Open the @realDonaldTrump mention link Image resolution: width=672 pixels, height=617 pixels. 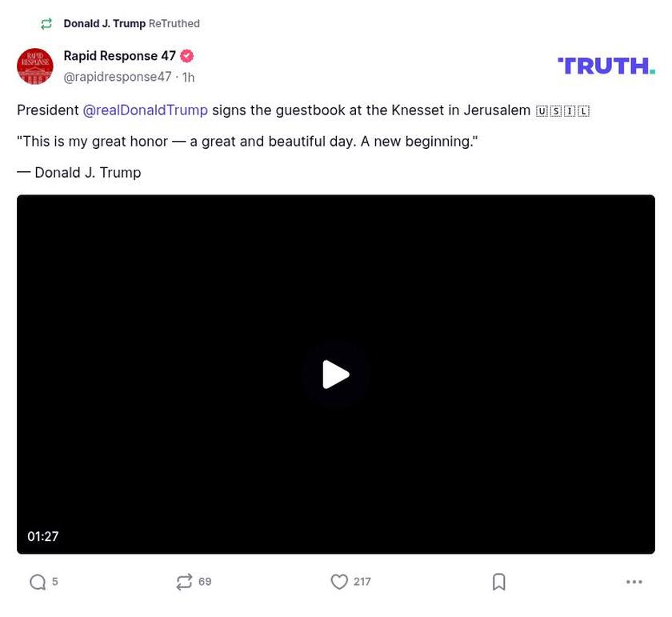click(x=146, y=110)
